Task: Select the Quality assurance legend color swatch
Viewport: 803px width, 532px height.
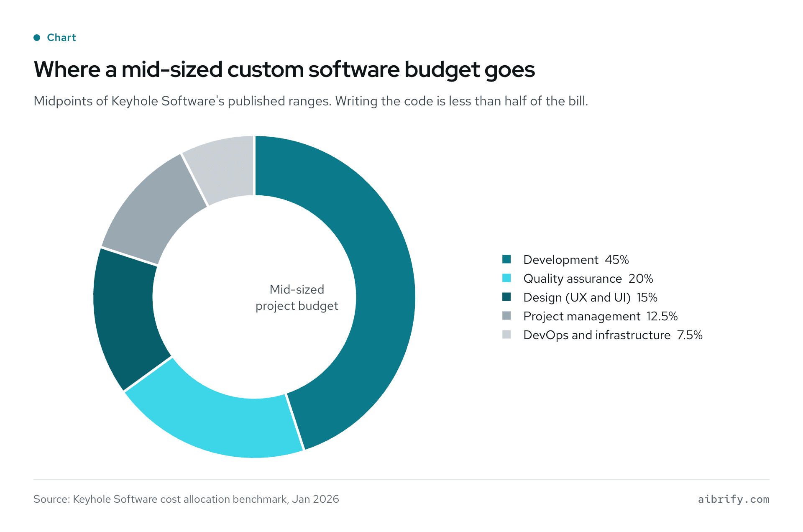Action: click(506, 278)
